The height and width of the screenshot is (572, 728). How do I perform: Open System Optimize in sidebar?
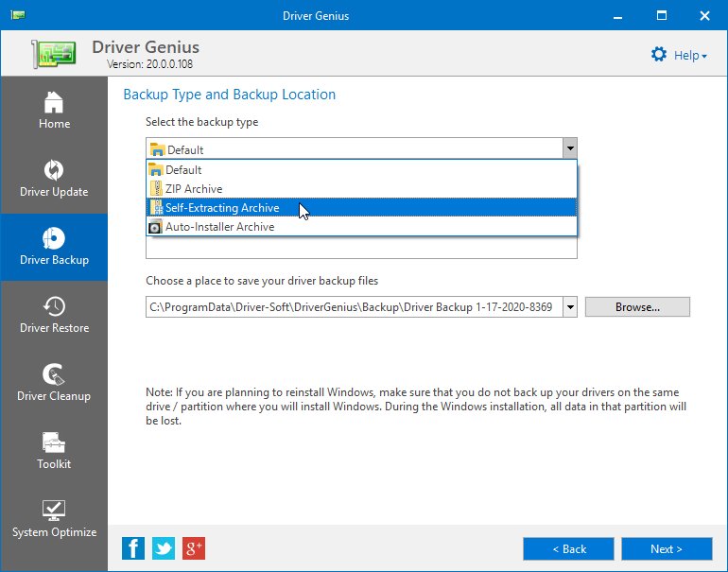pyautogui.click(x=54, y=519)
